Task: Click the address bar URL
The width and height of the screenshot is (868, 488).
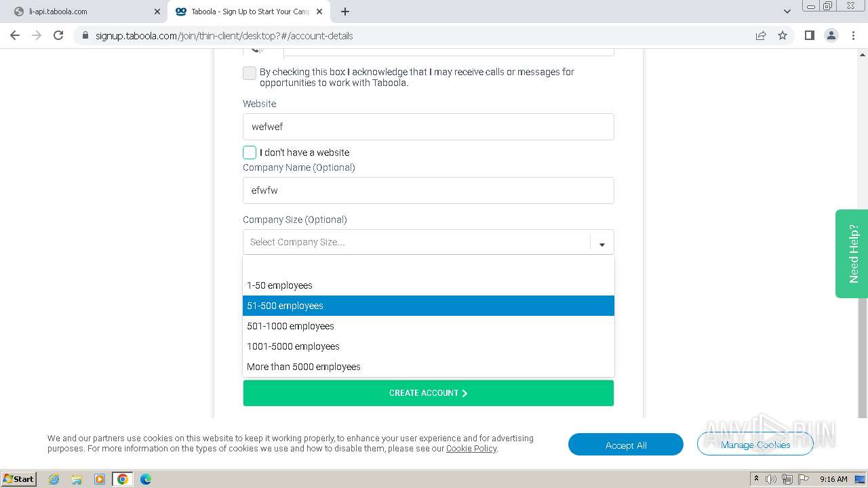Action: point(224,35)
